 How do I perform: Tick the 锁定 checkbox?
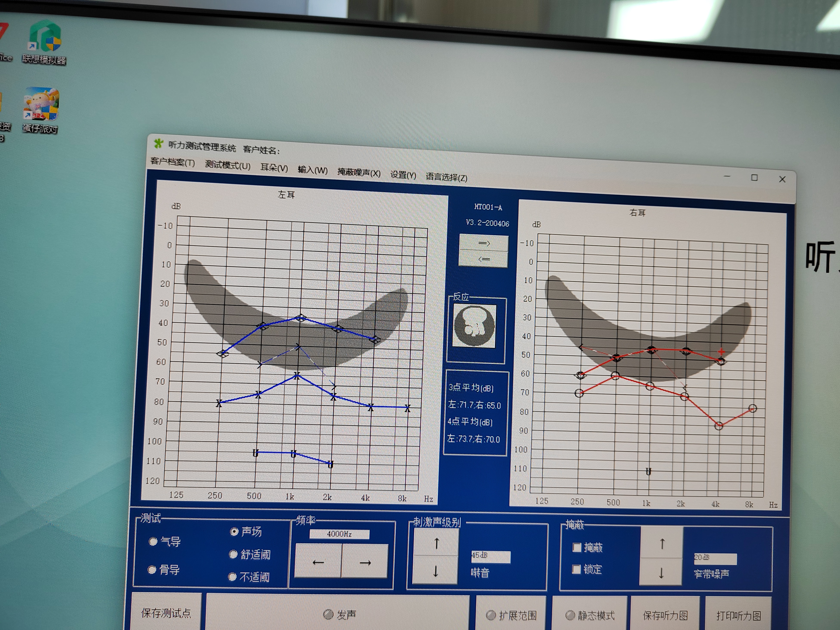tap(576, 569)
